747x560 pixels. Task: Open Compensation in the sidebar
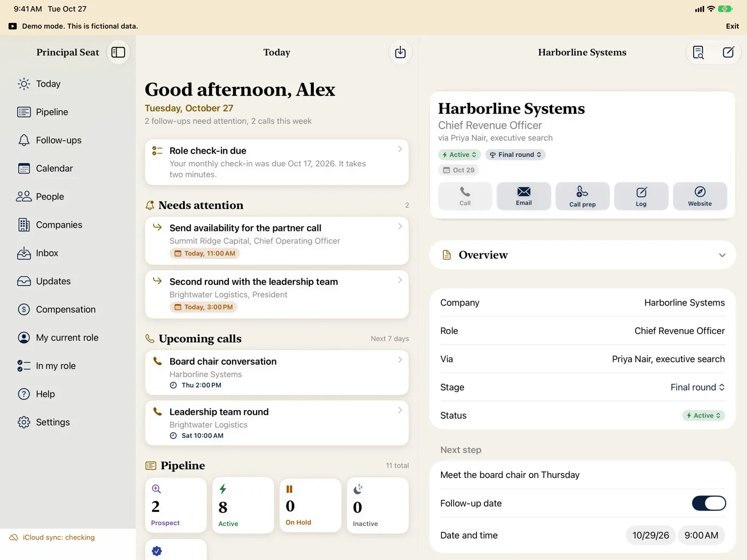pyautogui.click(x=68, y=310)
